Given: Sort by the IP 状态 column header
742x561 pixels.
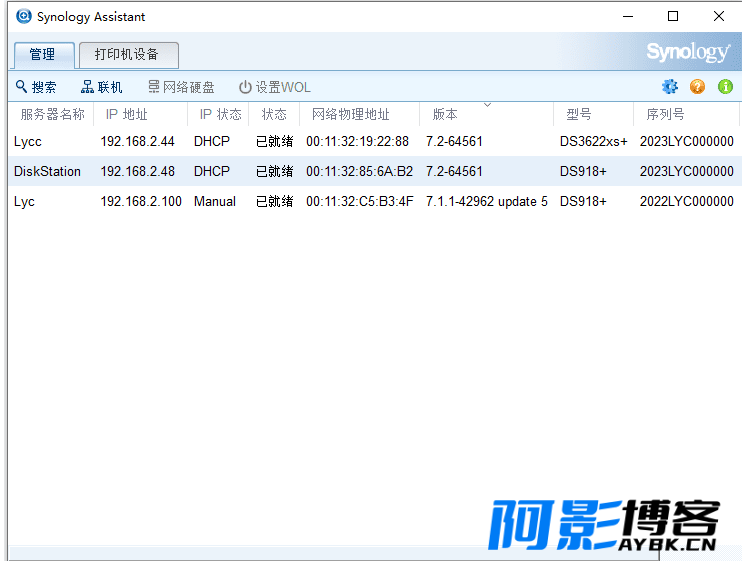Looking at the screenshot, I should 218,114.
